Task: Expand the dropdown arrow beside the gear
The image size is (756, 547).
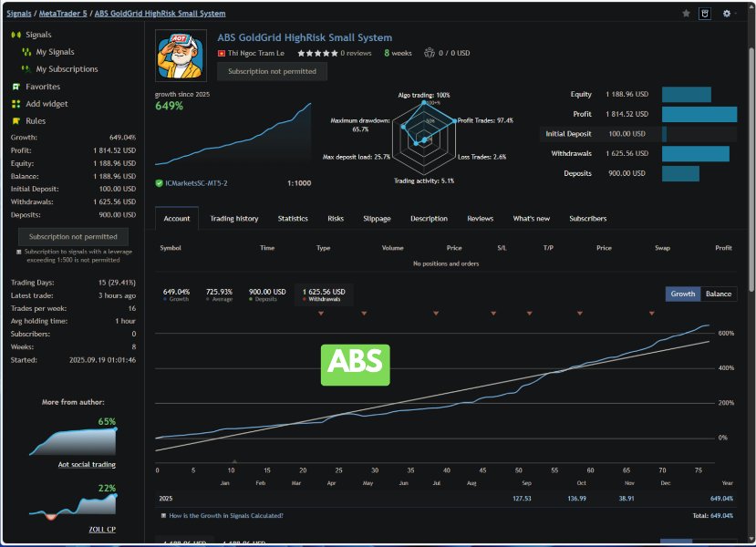Action: point(736,14)
